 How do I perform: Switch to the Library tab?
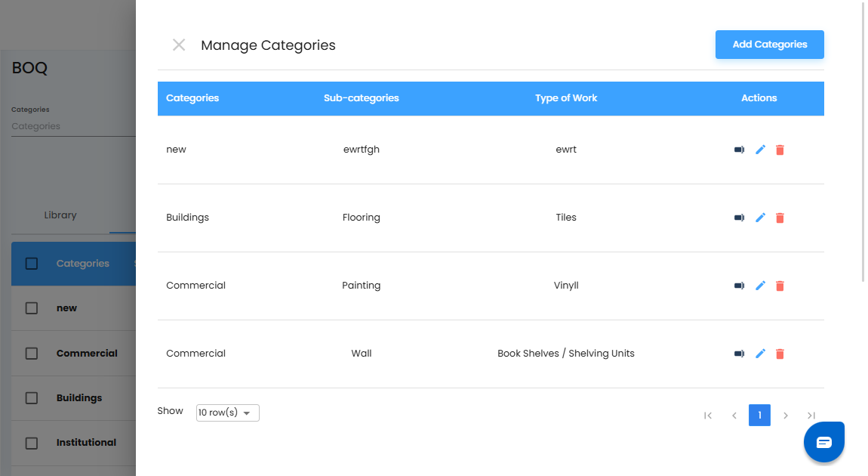pos(60,215)
